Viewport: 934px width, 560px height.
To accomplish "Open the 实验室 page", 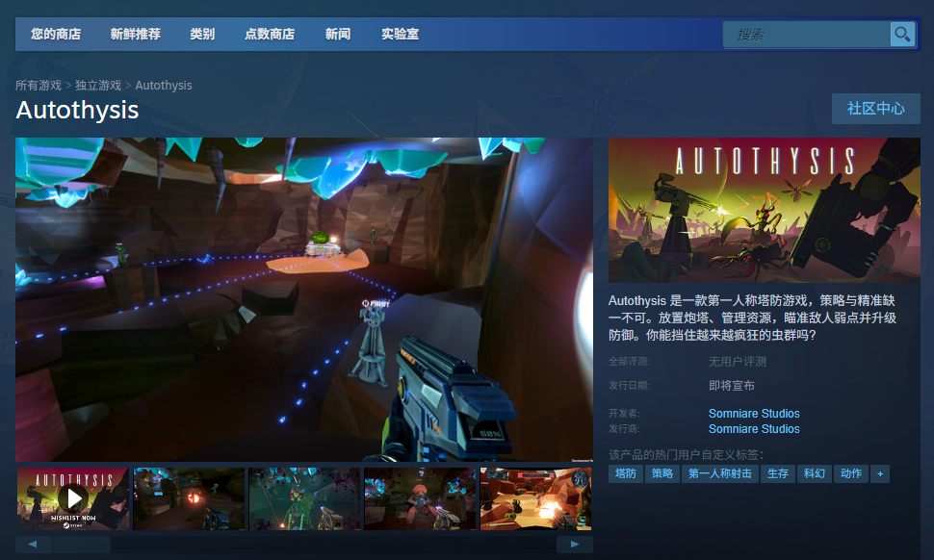I will click(x=400, y=35).
